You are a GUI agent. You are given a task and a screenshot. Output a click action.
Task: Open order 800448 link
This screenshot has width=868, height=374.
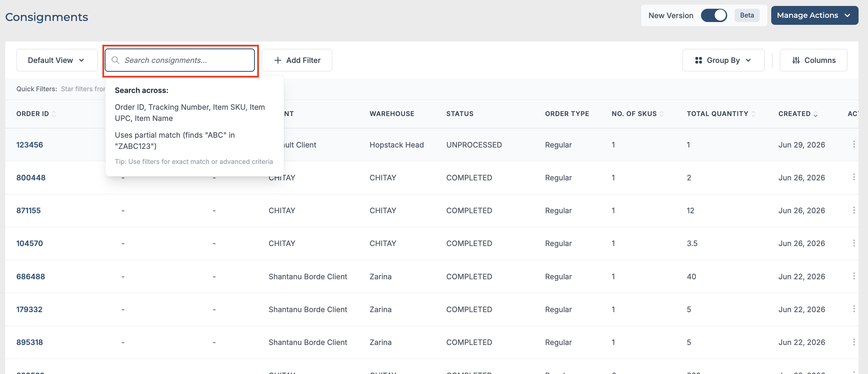(x=31, y=178)
